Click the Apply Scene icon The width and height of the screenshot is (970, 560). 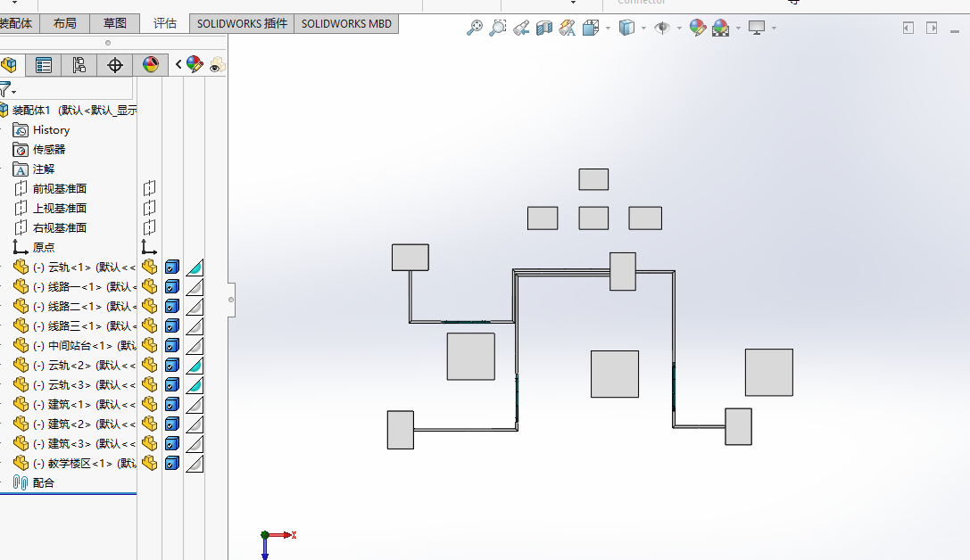click(721, 27)
